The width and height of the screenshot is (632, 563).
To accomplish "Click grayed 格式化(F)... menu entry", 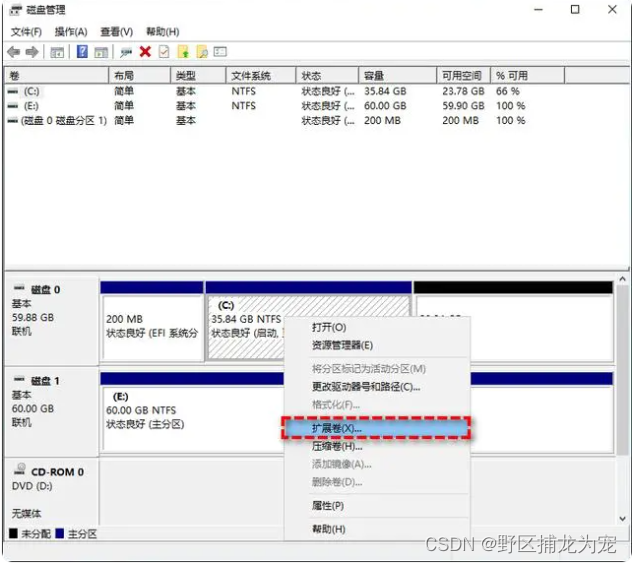I will coord(377,405).
